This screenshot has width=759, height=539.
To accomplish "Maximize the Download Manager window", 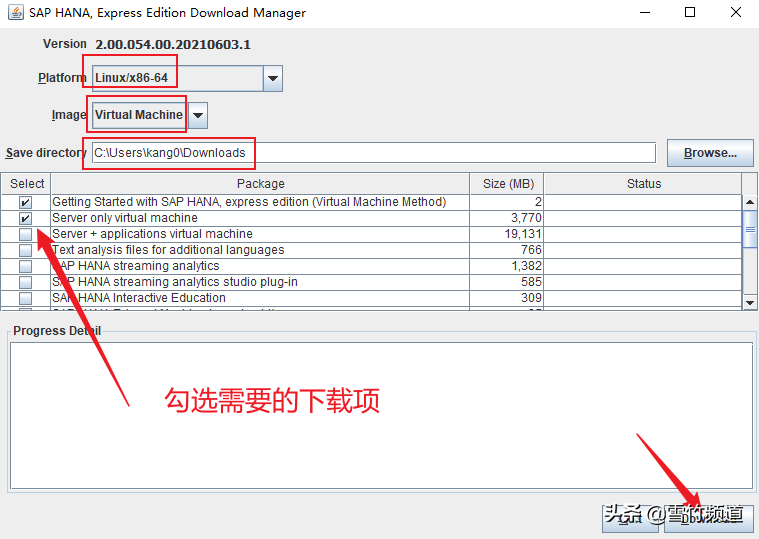I will [x=690, y=12].
